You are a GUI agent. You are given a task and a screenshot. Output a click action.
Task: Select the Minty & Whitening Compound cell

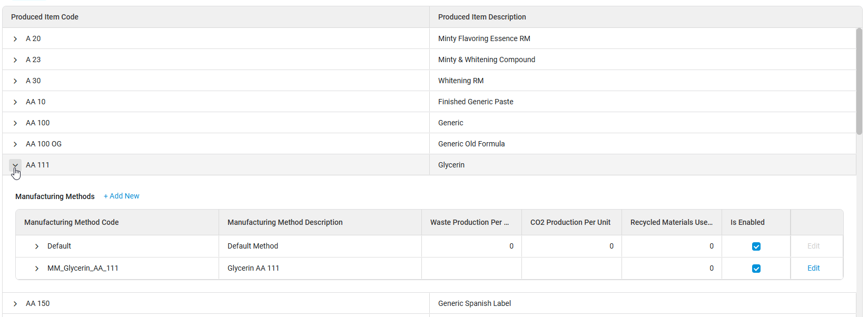click(x=487, y=60)
